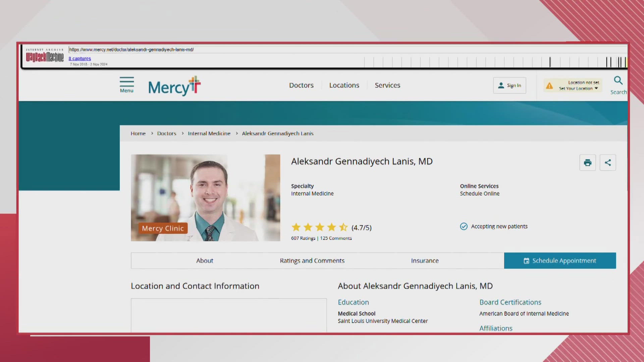Click the Mercy Clinic badge on photo
Screen dimensions: 644x362
(x=163, y=228)
